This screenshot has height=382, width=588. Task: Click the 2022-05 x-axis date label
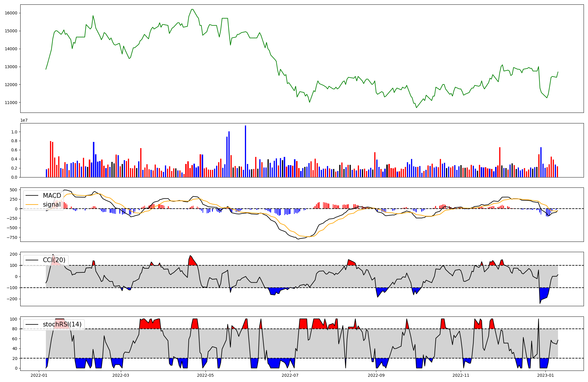(205, 375)
